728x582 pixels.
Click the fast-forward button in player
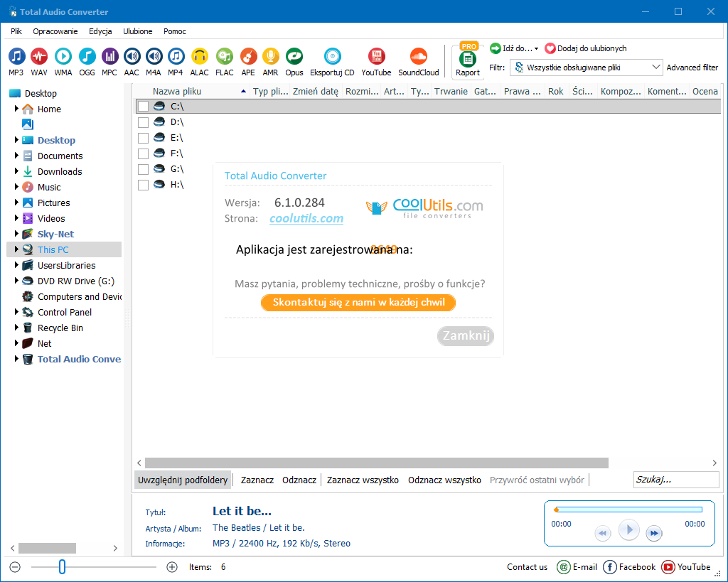[654, 533]
